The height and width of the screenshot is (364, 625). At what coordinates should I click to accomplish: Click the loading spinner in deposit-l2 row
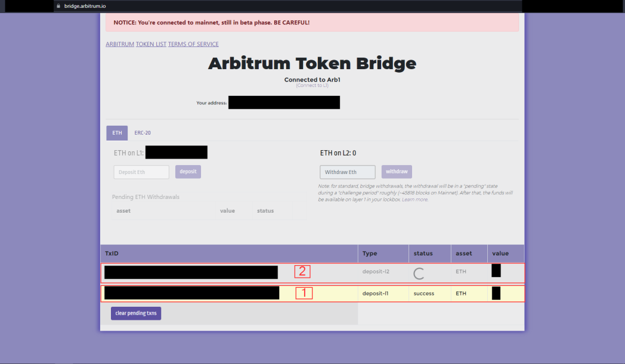coord(419,273)
